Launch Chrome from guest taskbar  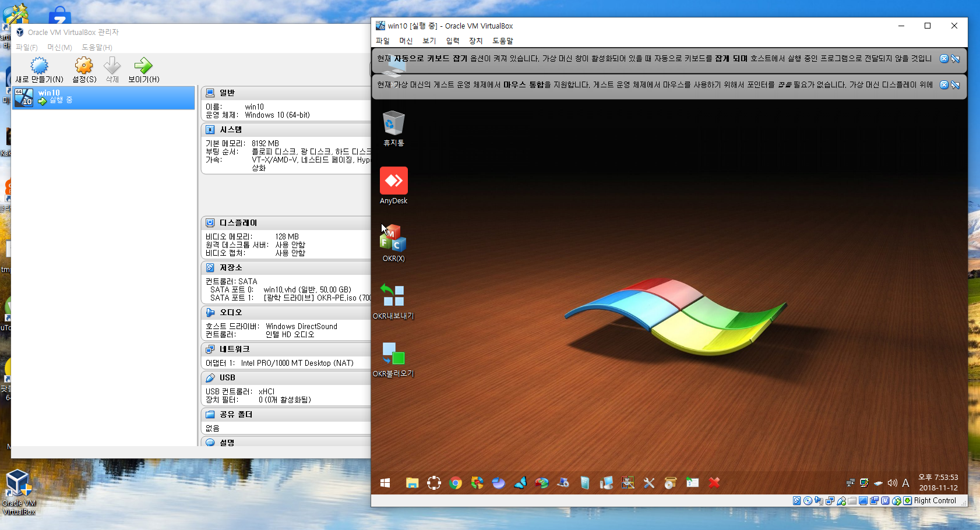[456, 483]
